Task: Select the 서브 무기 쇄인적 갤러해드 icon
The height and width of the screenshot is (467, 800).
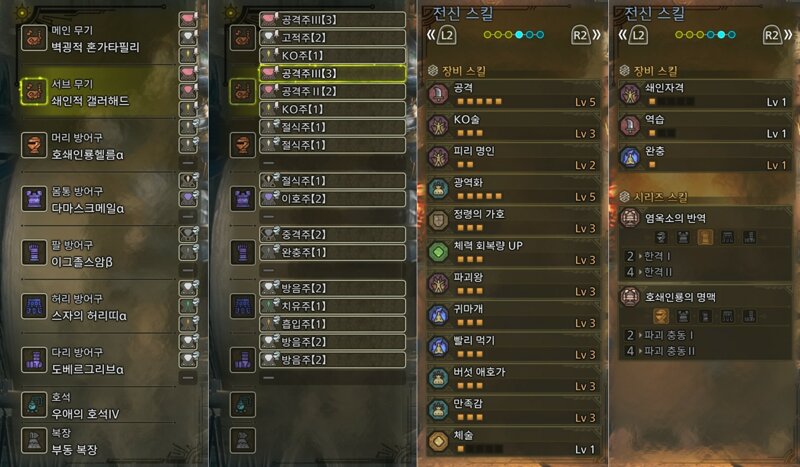Action: [x=34, y=92]
